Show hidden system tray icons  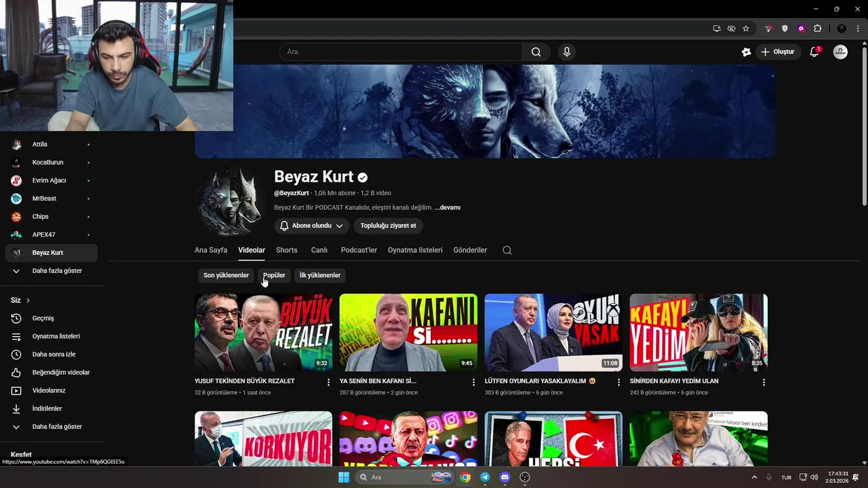pos(754,477)
